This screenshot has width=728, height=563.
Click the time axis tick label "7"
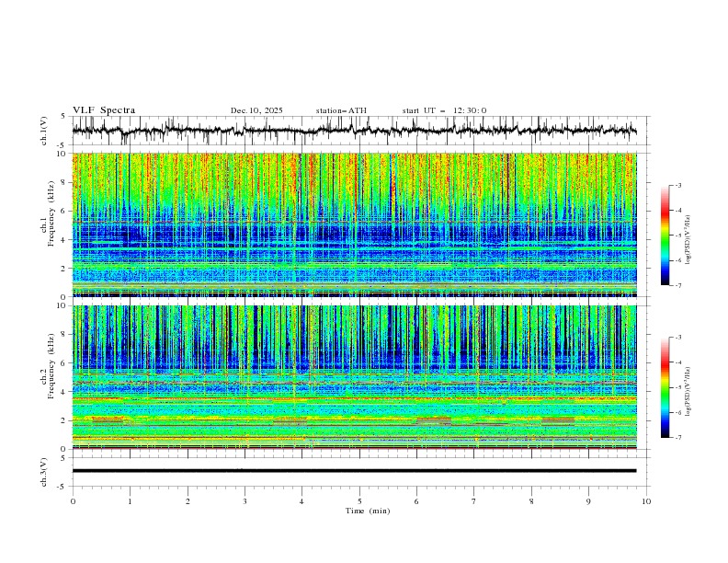pos(474,501)
